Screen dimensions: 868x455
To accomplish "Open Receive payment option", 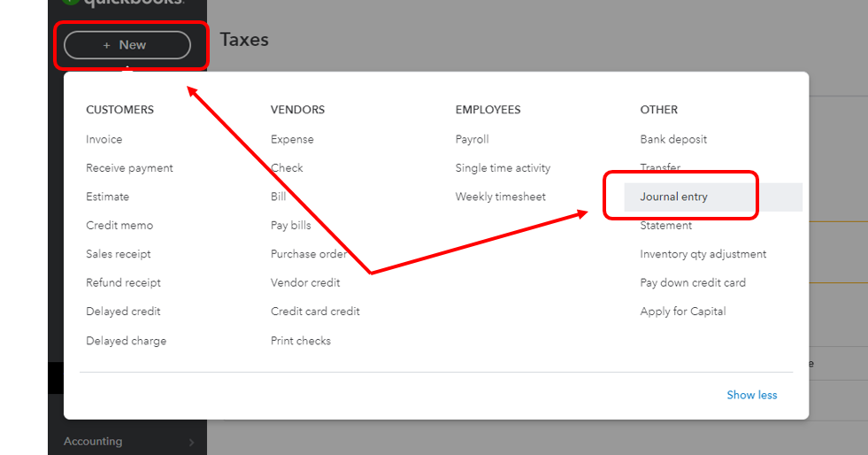I will [x=129, y=168].
